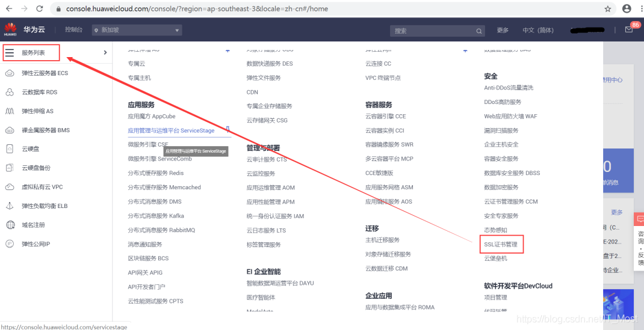644x330 pixels.
Task: Open 应用管理与运维平台 ServiceStage link
Action: coord(172,130)
